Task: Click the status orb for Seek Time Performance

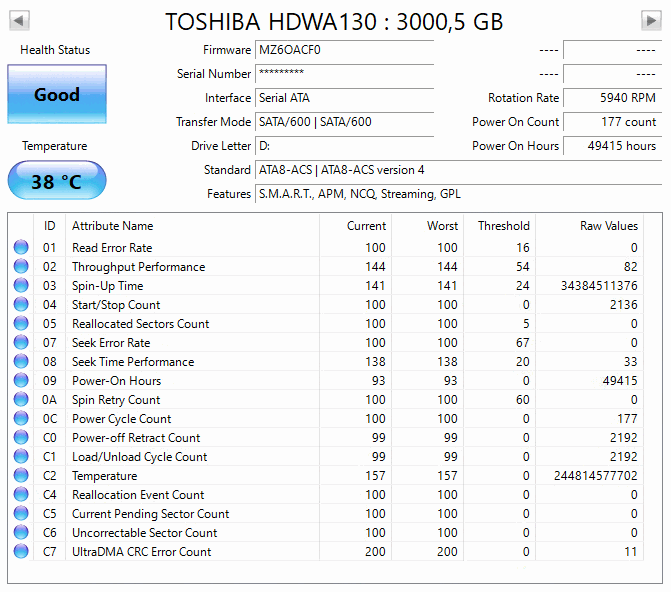Action: (21, 361)
